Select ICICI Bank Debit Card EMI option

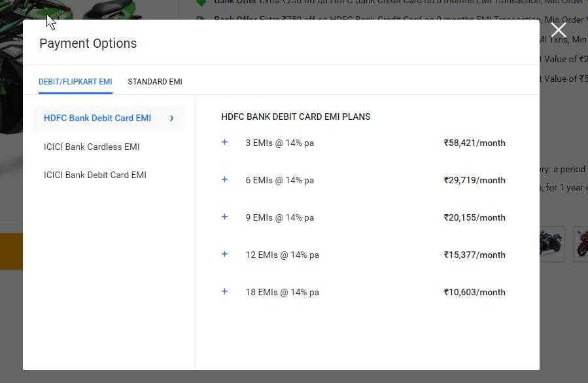(95, 175)
